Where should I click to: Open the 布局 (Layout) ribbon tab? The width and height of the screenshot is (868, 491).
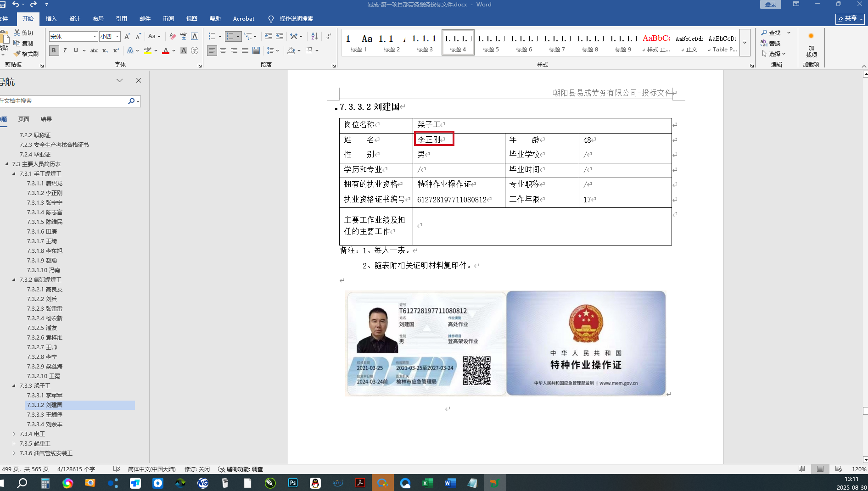[98, 19]
